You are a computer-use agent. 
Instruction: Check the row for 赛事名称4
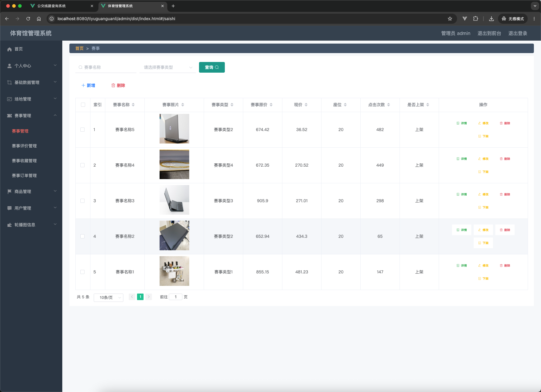tap(82, 165)
